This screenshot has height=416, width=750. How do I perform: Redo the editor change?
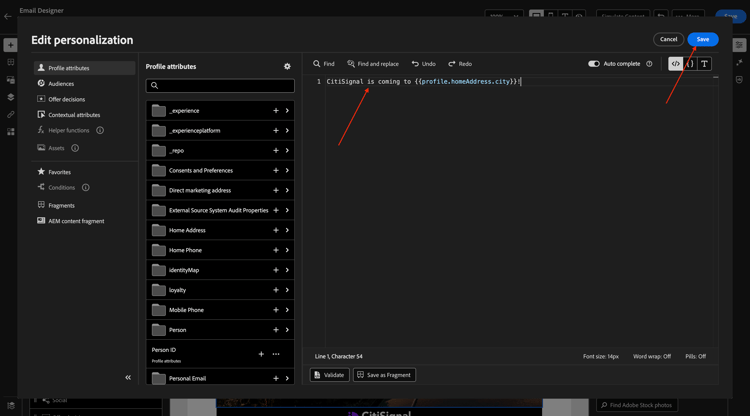tap(460, 64)
